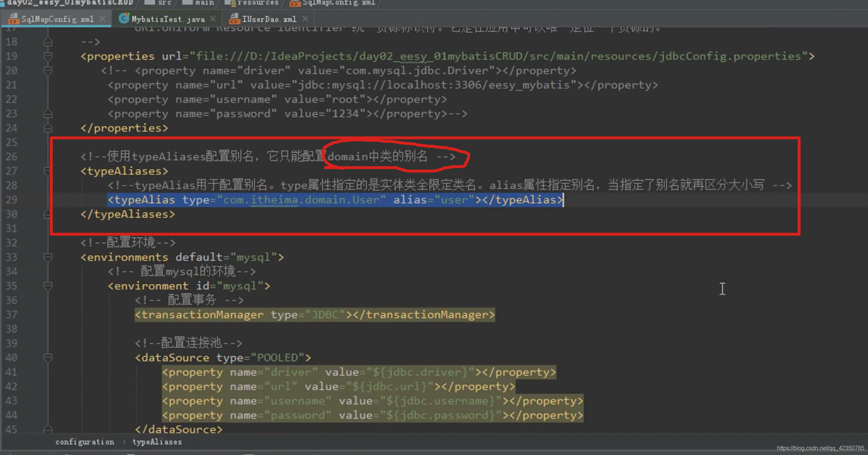Viewport: 868px width, 455px height.
Task: Close the MybatisTest.java tab
Action: click(213, 19)
